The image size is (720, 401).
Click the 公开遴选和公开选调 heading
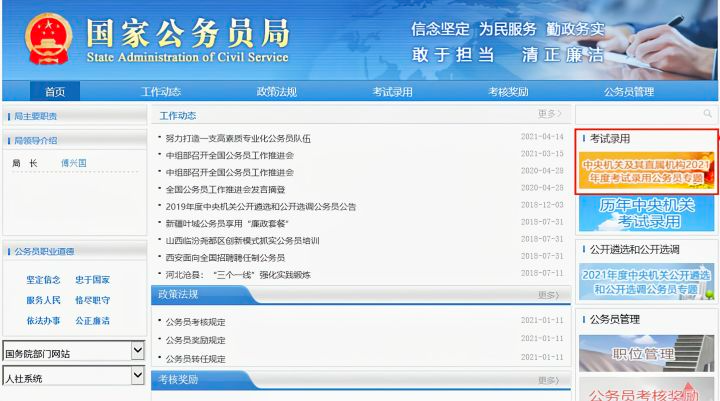click(635, 249)
